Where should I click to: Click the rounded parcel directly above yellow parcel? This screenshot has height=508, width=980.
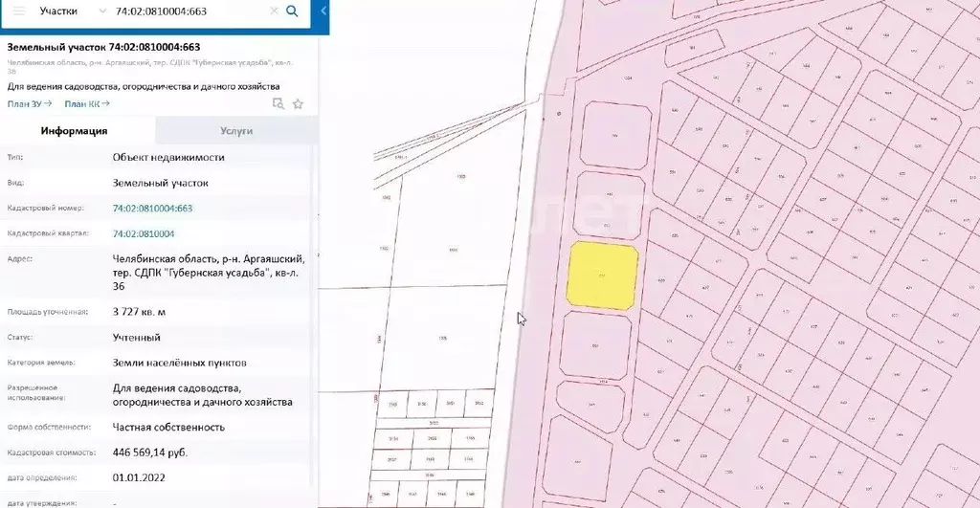[608, 205]
